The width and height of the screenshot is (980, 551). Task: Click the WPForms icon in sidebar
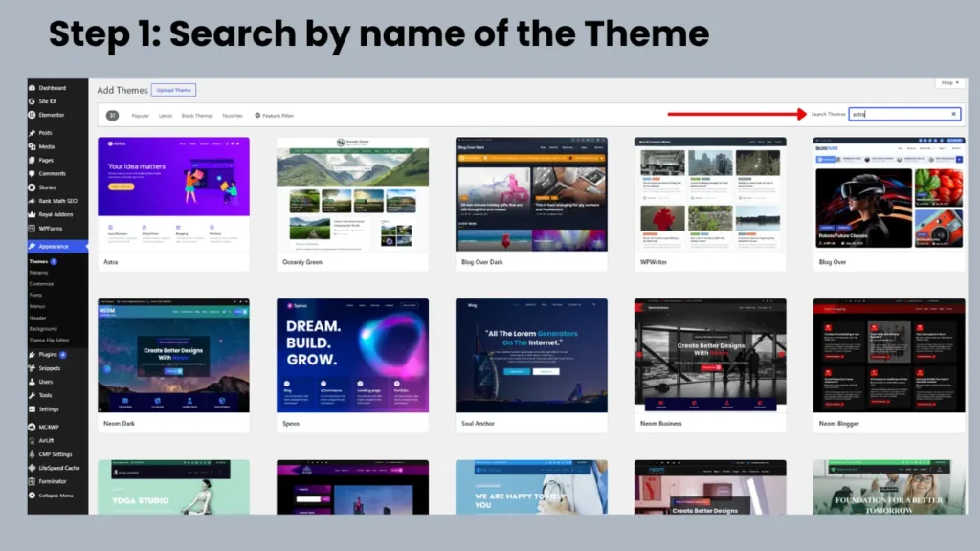click(x=32, y=228)
